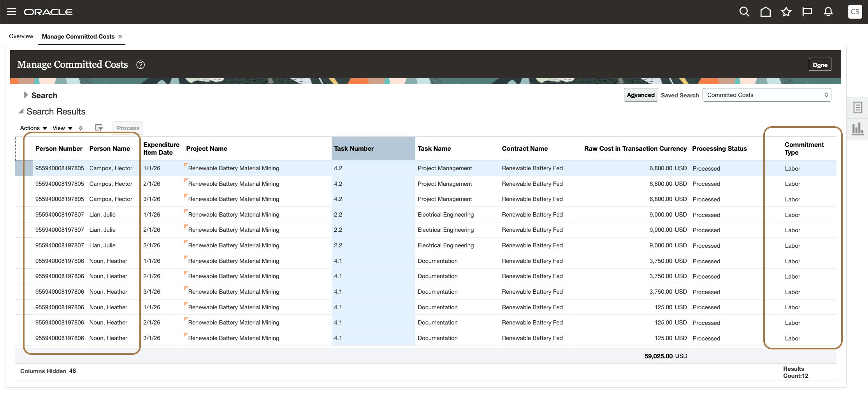This screenshot has height=402, width=868.
Task: Select the Manage Committed Costs tab
Action: 78,36
